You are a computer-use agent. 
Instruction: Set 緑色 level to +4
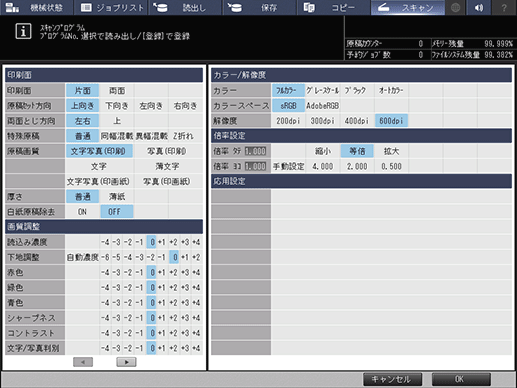(196, 287)
